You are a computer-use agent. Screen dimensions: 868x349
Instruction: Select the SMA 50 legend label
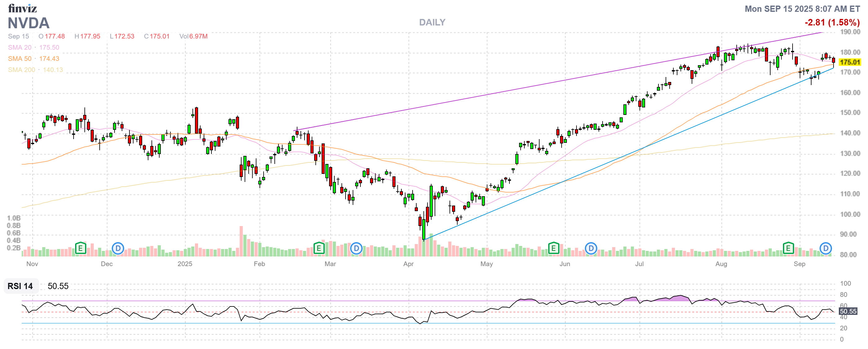(20, 59)
